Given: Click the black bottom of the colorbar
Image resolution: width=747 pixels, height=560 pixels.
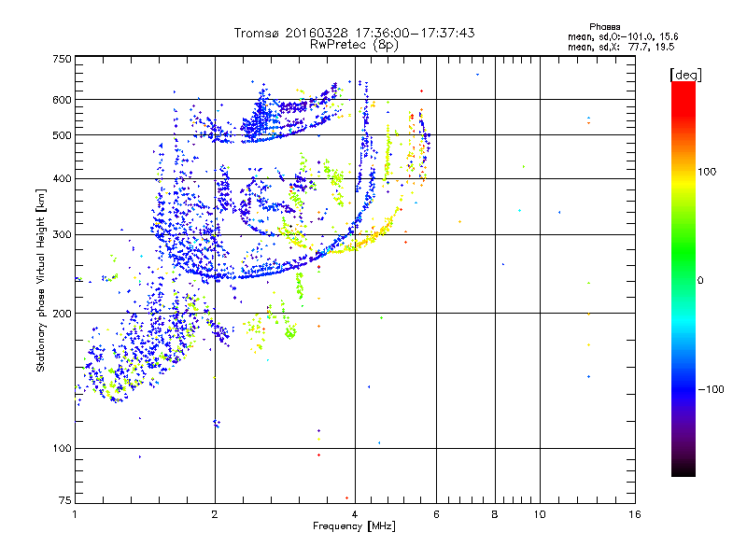Looking at the screenshot, I should (684, 469).
